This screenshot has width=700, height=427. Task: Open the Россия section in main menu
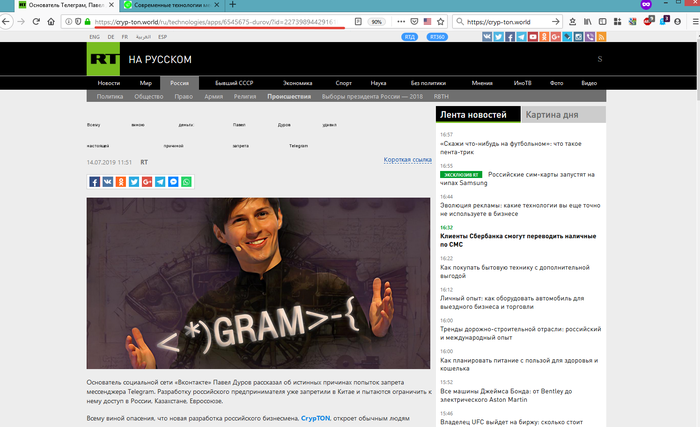179,83
